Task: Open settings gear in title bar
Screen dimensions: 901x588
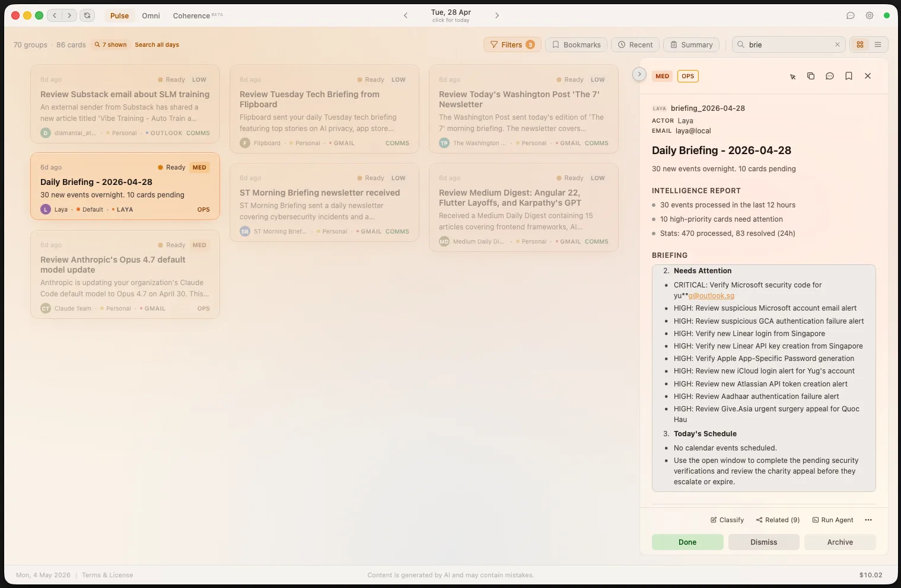Action: coord(870,15)
